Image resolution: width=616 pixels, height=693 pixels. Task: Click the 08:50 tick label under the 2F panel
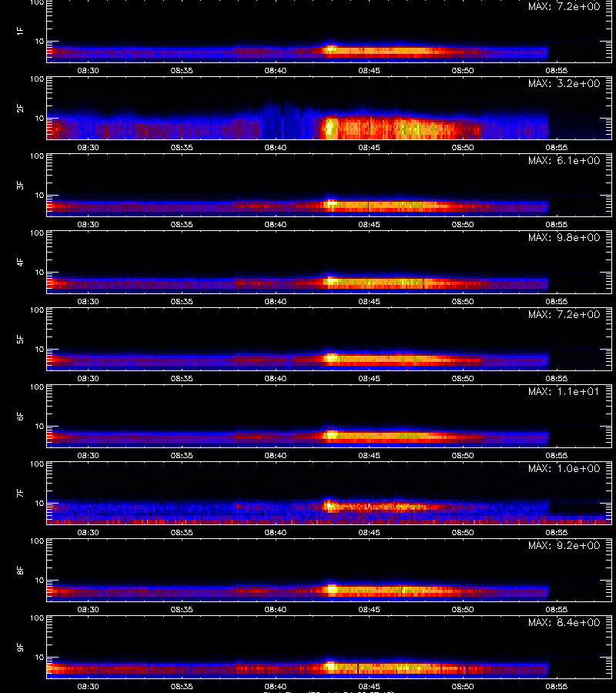(463, 147)
